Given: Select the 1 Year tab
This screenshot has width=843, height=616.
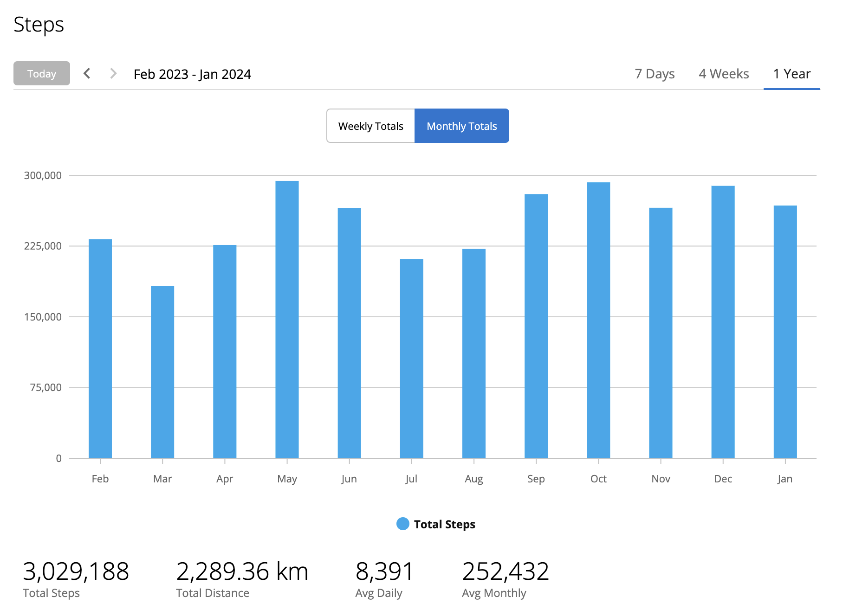Looking at the screenshot, I should click(791, 74).
